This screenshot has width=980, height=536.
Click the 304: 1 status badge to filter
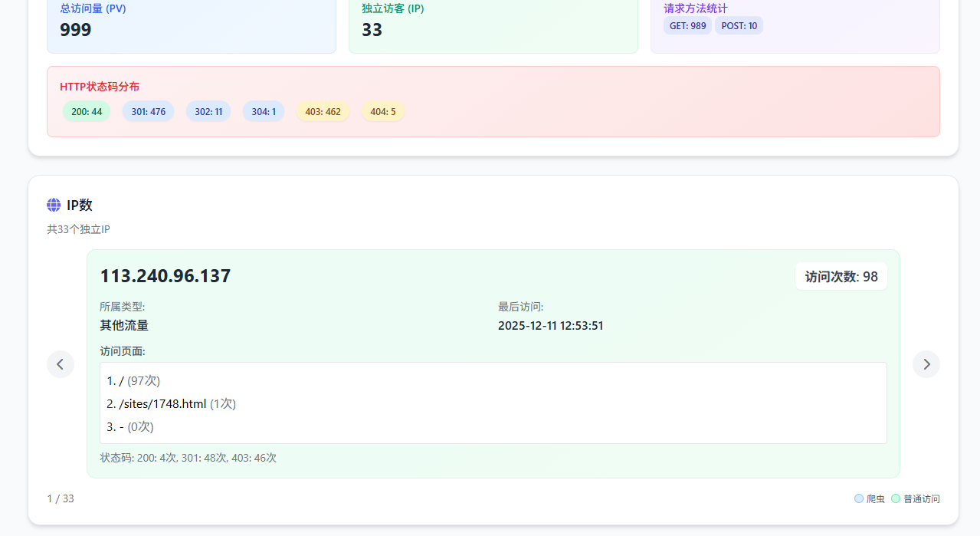tap(264, 111)
